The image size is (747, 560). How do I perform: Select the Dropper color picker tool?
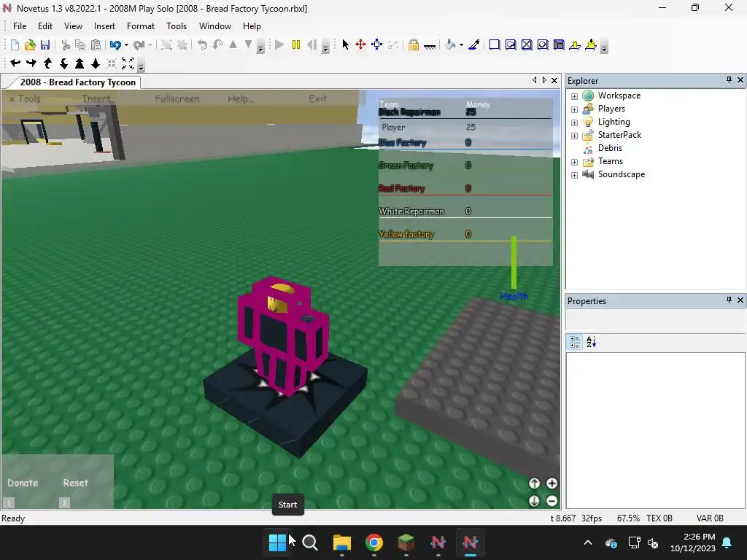point(474,44)
